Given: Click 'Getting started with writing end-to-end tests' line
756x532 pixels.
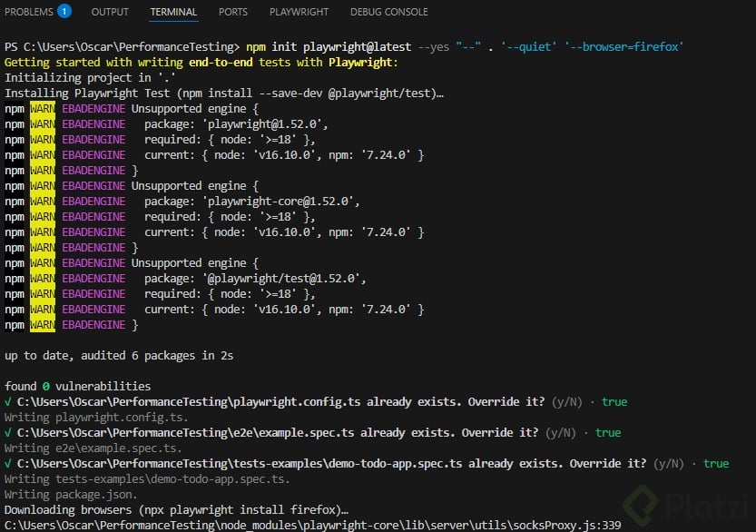Looking at the screenshot, I should tap(201, 63).
